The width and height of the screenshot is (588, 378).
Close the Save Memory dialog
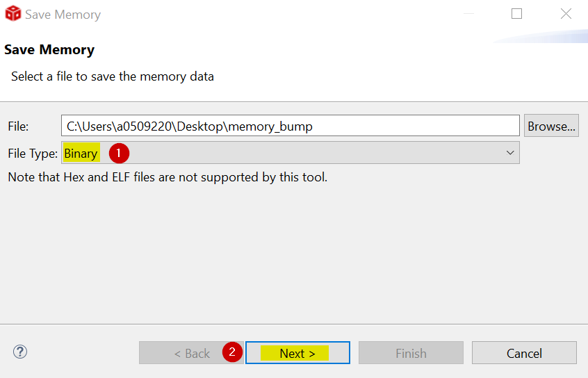point(566,14)
